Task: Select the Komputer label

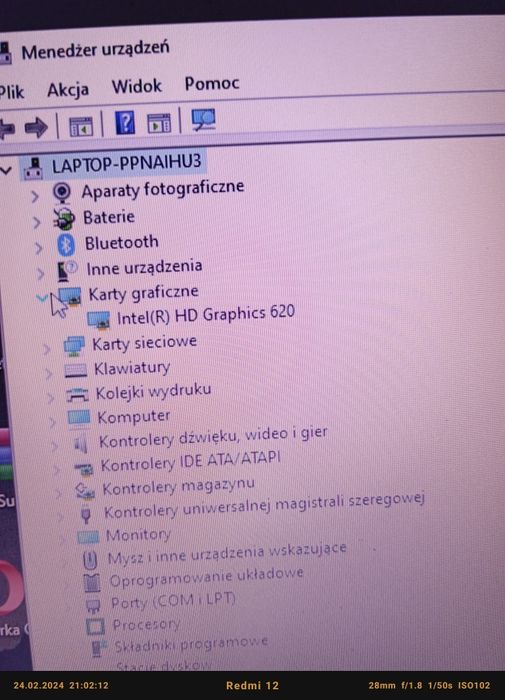Action: (134, 417)
